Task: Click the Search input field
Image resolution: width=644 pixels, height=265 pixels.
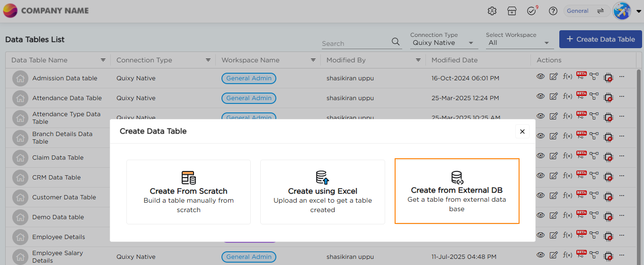Action: 356,43
